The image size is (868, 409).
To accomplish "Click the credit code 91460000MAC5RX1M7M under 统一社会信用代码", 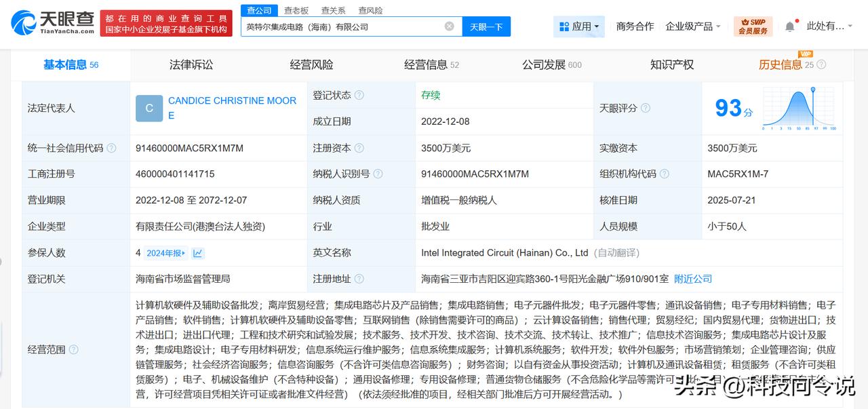I will coord(189,148).
